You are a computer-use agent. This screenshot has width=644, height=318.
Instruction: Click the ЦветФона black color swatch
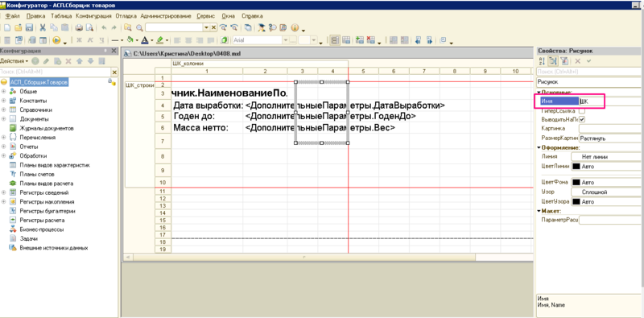point(576,182)
